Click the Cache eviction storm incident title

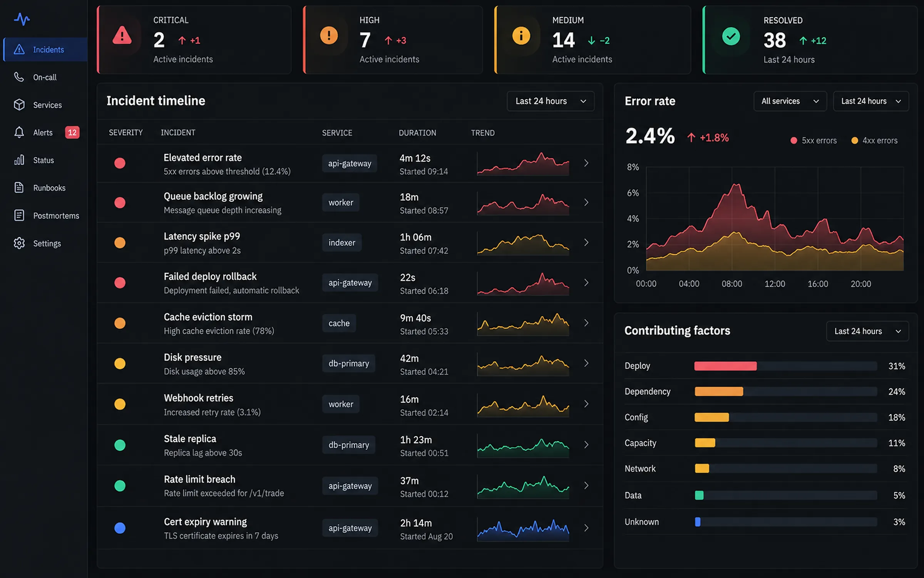208,317
